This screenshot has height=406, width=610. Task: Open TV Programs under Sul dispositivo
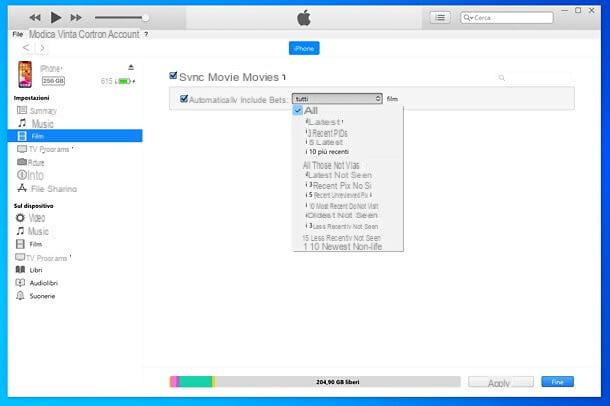point(43,257)
